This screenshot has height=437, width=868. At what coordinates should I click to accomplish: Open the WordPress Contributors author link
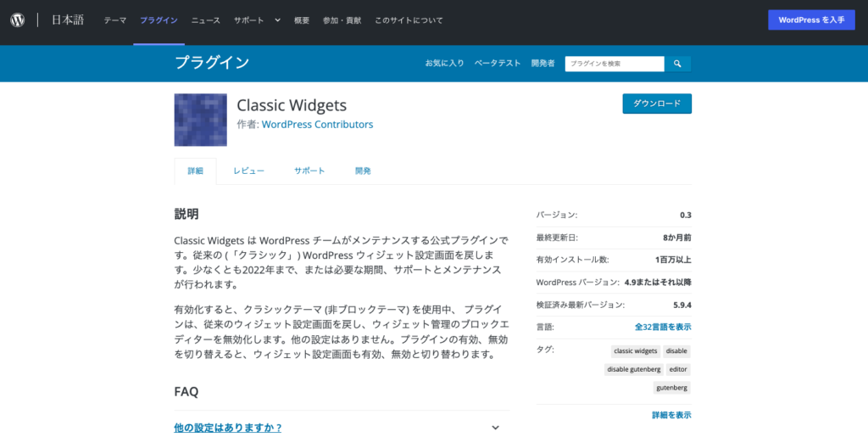tap(317, 125)
